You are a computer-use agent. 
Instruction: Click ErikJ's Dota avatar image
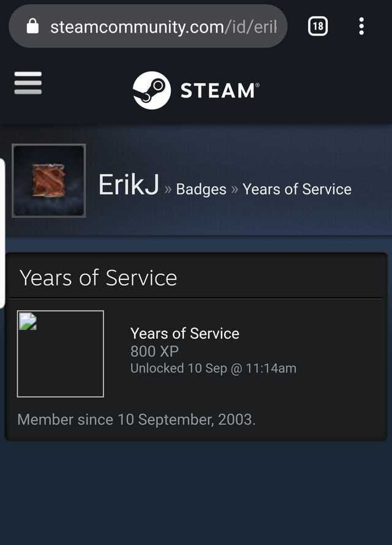pyautogui.click(x=48, y=181)
